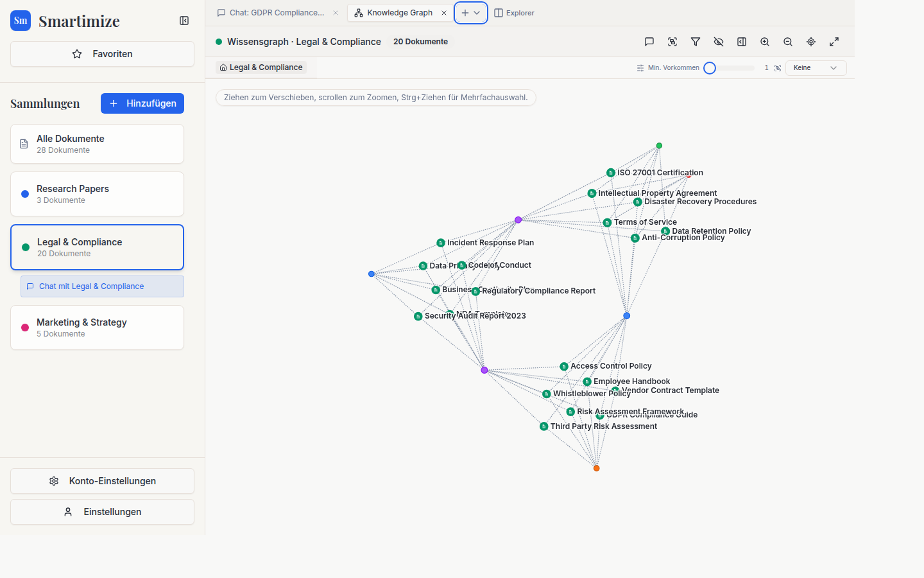Toggle the side panel collapse icon in graph toolbar
The width and height of the screenshot is (924, 578).
[742, 42]
